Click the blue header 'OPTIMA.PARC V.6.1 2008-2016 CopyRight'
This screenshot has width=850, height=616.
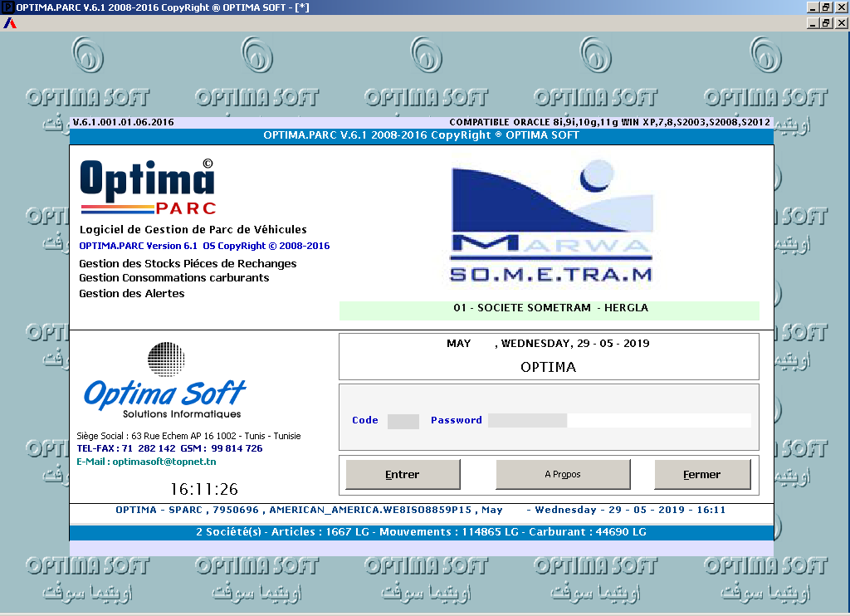[421, 135]
